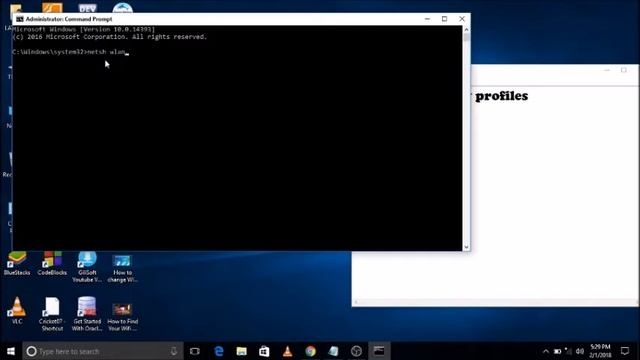Viewport: 640px width, 360px height.
Task: Open the Command Prompt title bar system icon
Action: (x=20, y=19)
